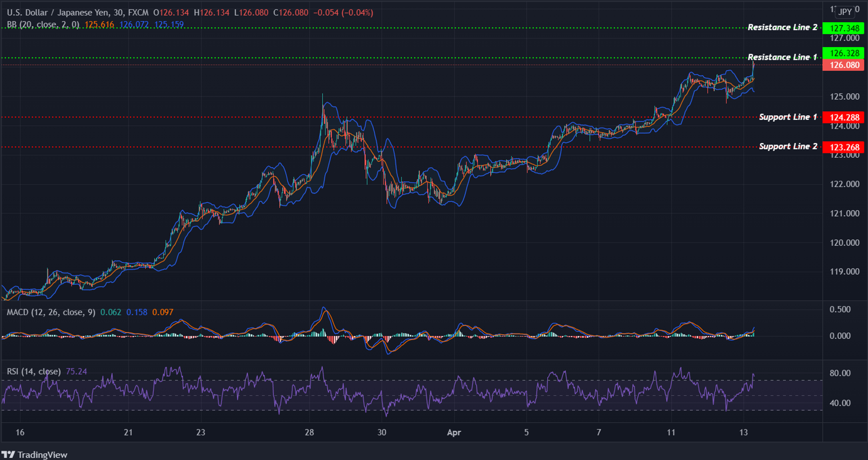Click the Support Line 1 text label
Viewport: 868px width, 460px height.
click(x=787, y=117)
